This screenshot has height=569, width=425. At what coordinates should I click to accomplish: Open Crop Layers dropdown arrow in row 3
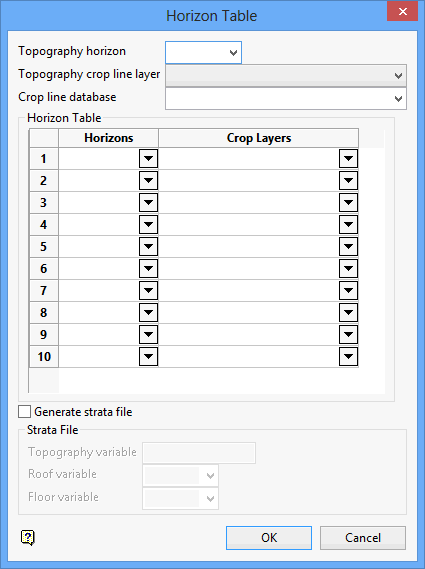click(x=348, y=202)
